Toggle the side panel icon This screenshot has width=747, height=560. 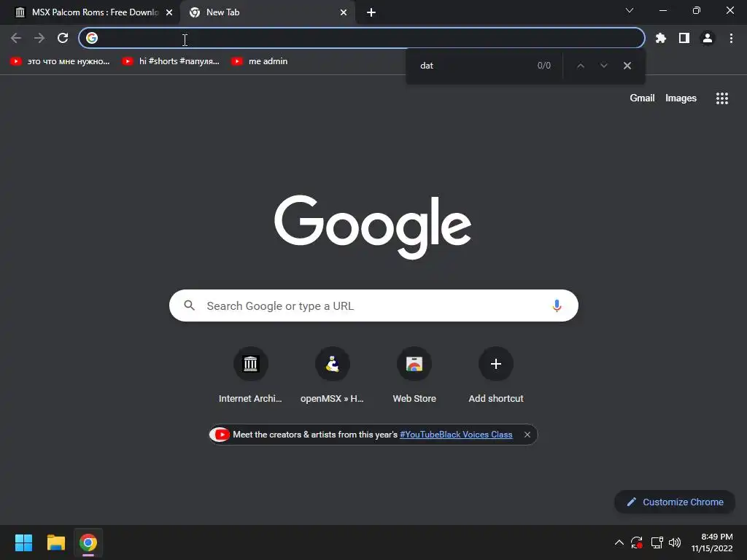684,38
